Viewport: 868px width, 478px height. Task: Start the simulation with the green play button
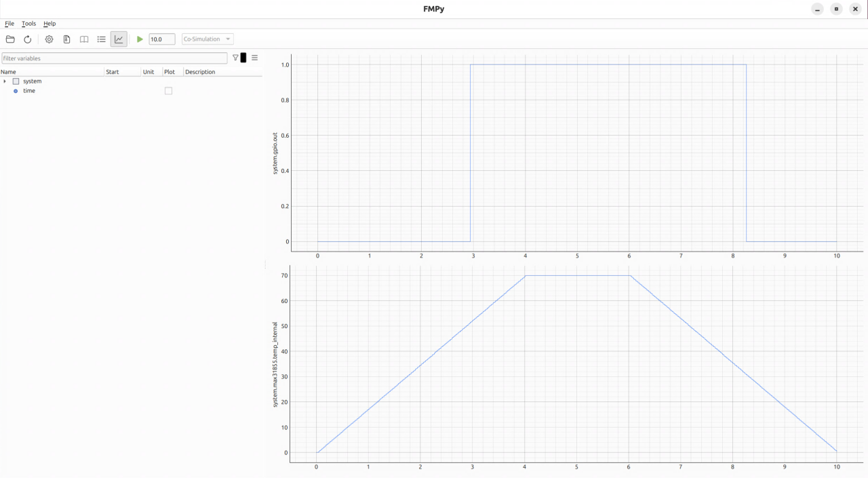tap(140, 39)
